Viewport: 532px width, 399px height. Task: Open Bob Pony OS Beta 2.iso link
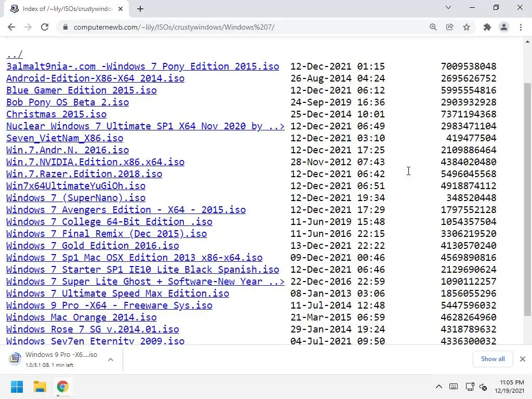[68, 102]
